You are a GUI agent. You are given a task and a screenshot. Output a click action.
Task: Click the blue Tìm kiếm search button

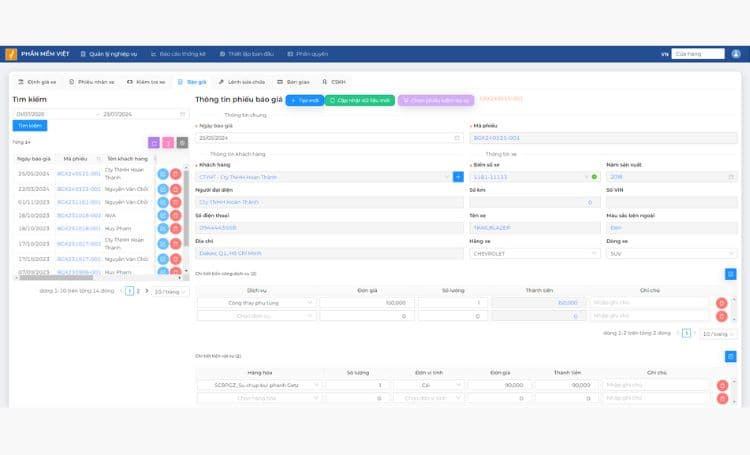click(30, 125)
